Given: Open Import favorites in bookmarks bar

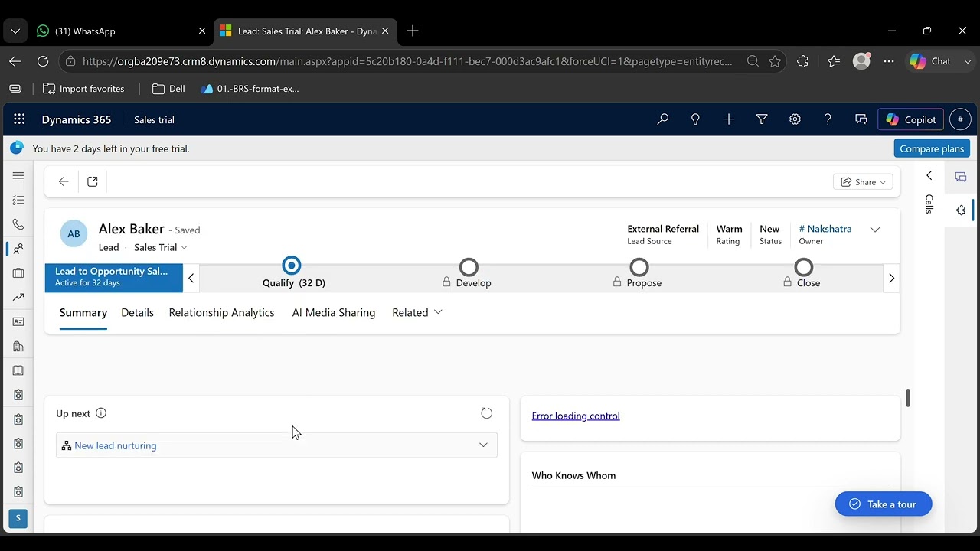Looking at the screenshot, I should pos(83,89).
